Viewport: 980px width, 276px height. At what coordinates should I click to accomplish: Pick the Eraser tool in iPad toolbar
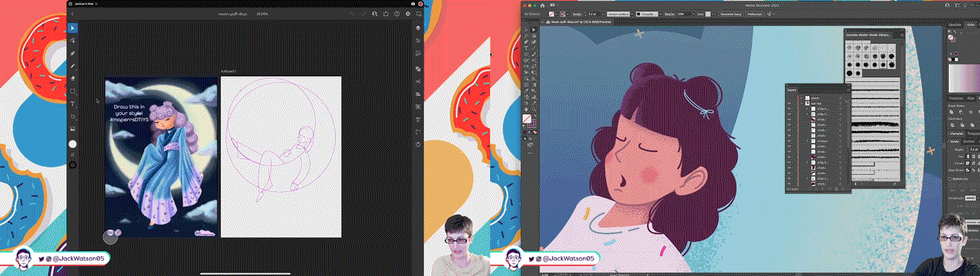click(x=73, y=78)
